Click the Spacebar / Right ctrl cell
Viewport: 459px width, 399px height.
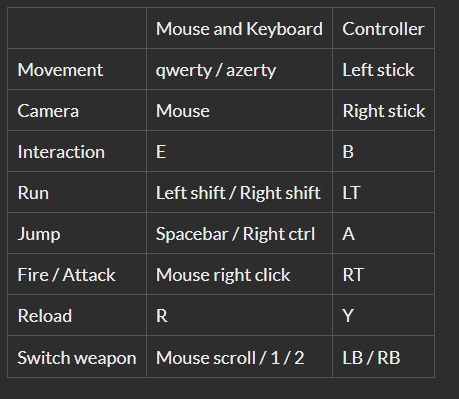(239, 234)
